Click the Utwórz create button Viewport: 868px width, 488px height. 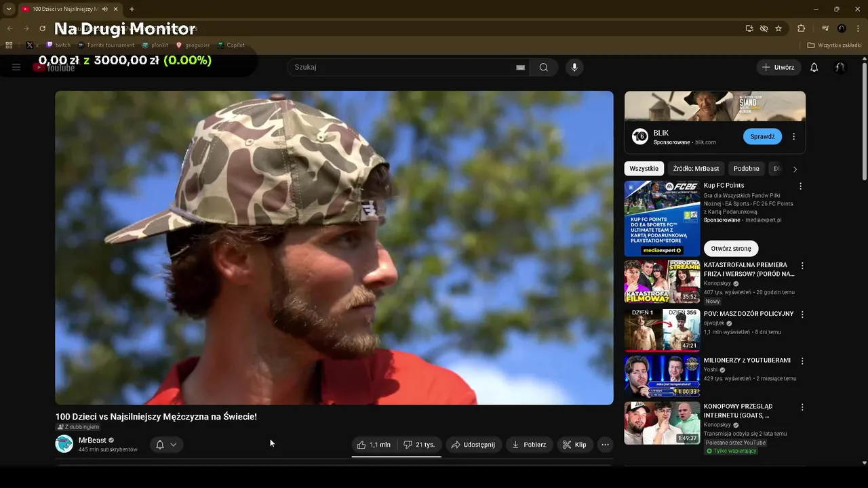[x=778, y=67]
